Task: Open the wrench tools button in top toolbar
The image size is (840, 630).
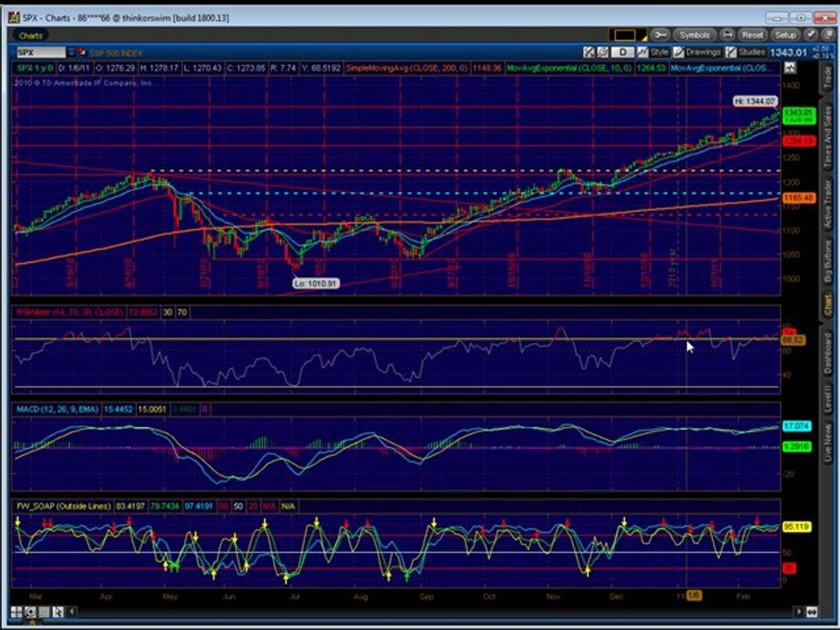Action: click(660, 35)
